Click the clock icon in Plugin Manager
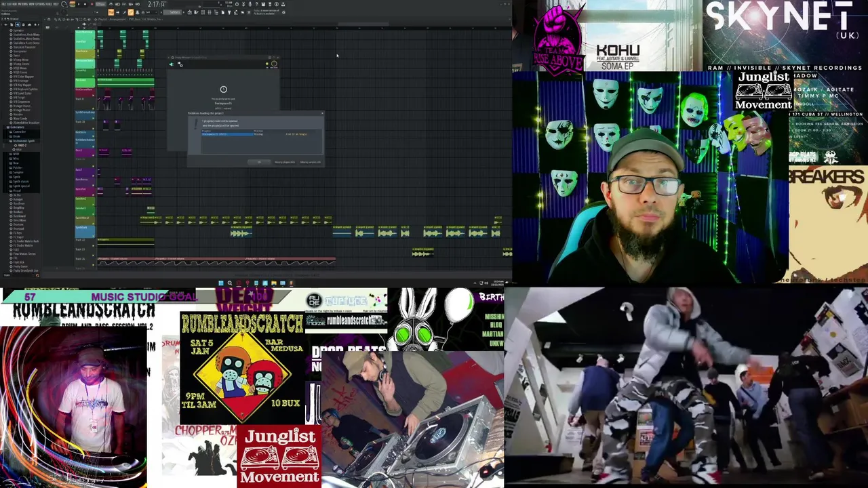868x488 pixels. 224,89
